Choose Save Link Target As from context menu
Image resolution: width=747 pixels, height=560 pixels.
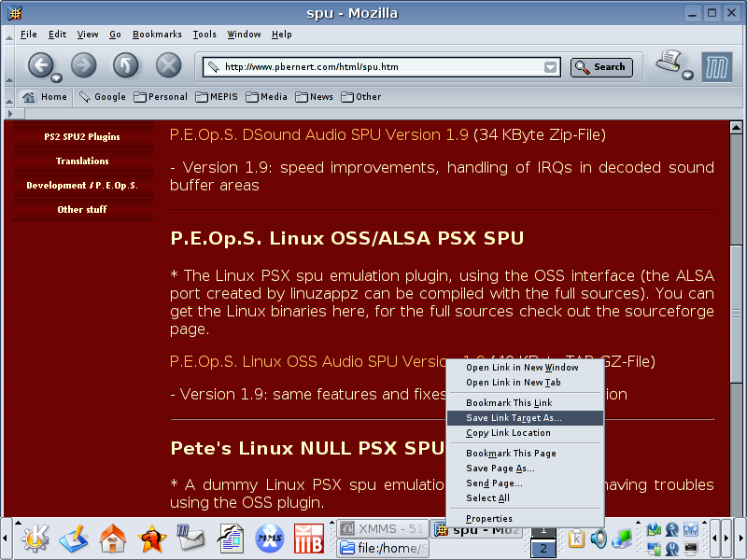(x=514, y=418)
